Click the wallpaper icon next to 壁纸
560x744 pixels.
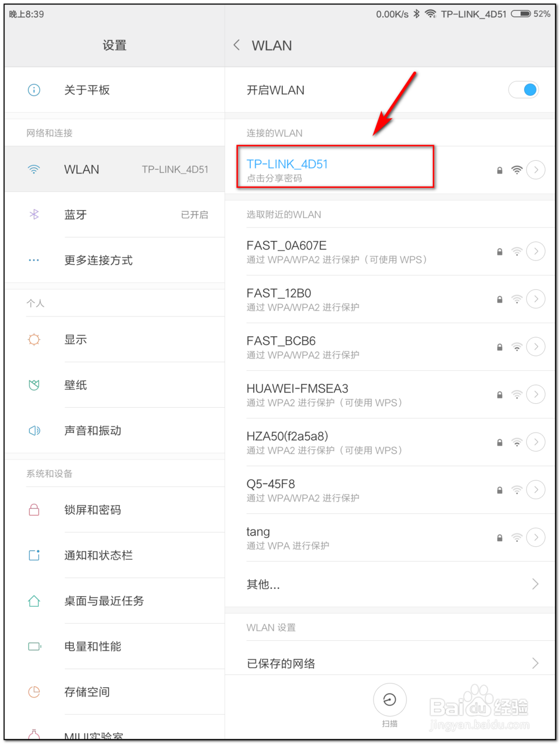pyautogui.click(x=34, y=385)
